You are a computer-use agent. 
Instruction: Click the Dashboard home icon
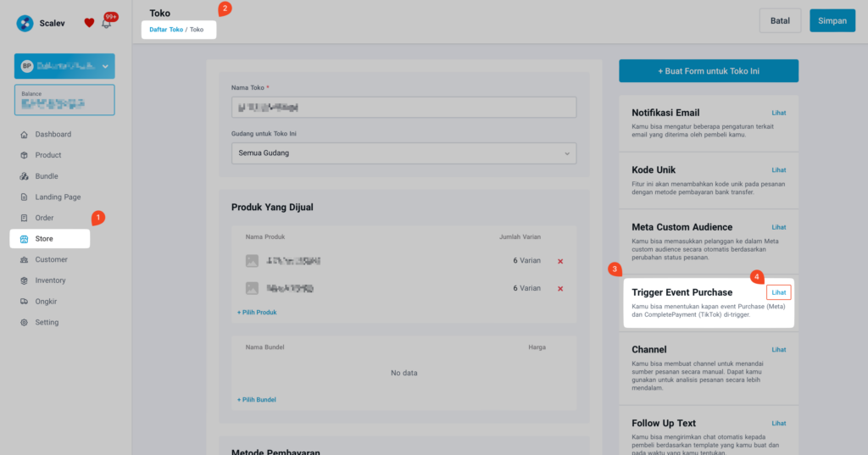(x=24, y=135)
